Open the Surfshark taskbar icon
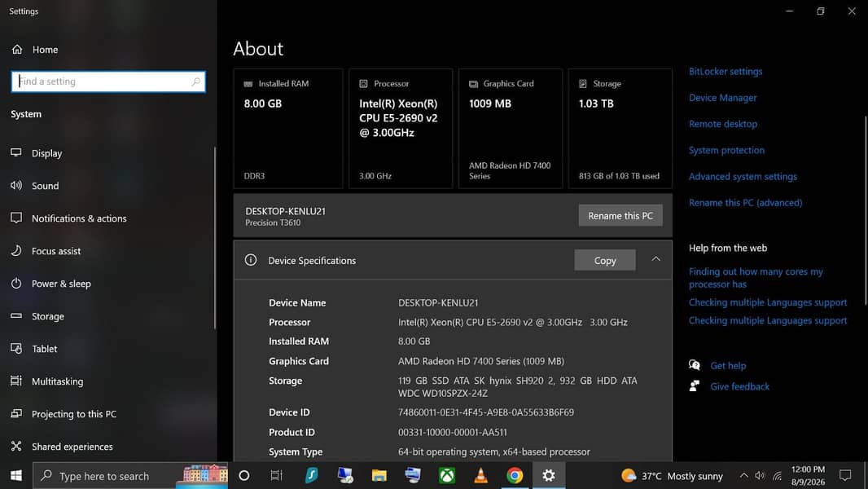 click(x=312, y=476)
